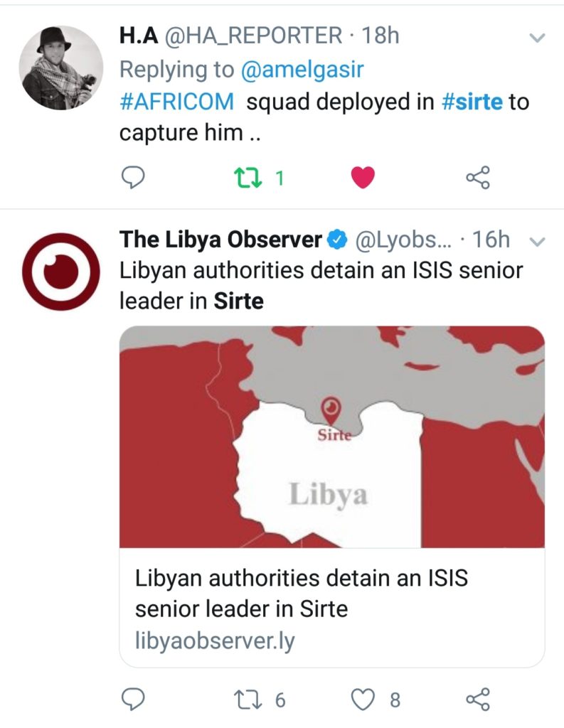The height and width of the screenshot is (728, 564).
Task: Open the Libya map article image
Action: [331, 436]
